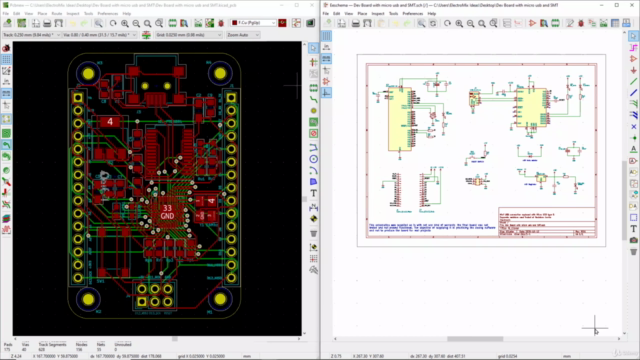Open the Footprint Library Browser in Pcbnew
Image resolution: width=640 pixels, height=360 pixels.
coord(184,23)
